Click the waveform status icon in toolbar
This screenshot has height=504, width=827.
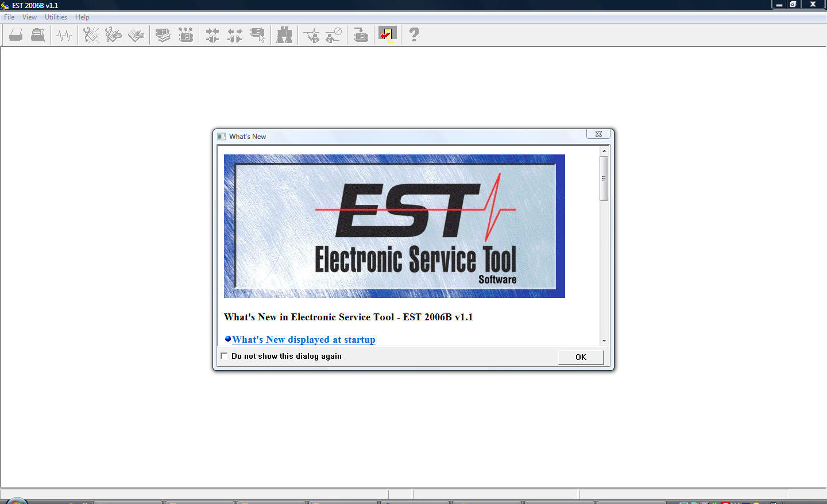tap(64, 35)
